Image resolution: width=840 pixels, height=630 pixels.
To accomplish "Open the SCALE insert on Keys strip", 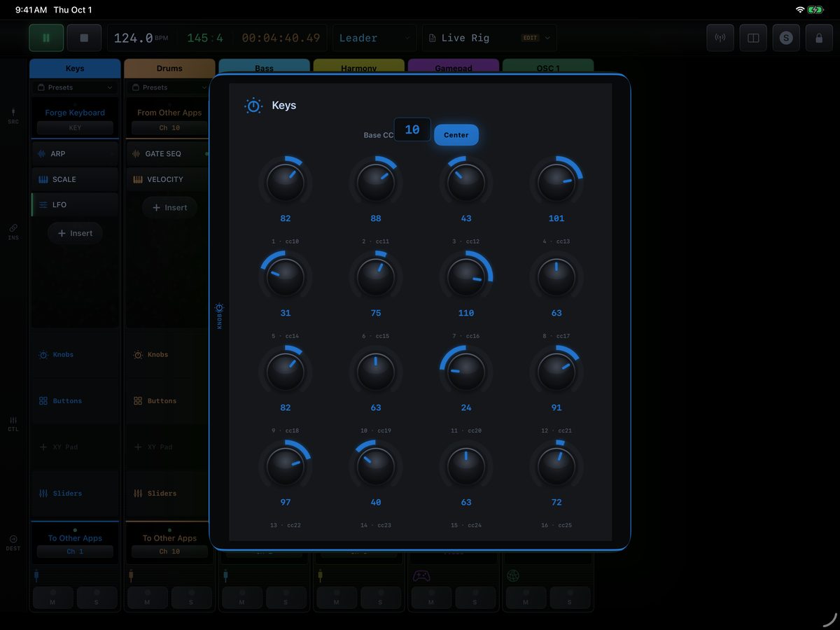I will coord(75,179).
